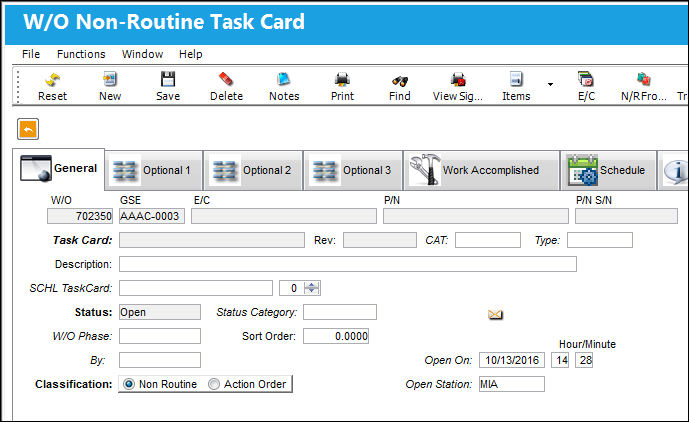Viewport: 689px width, 422px height.
Task: Click the P/N S/N field
Action: click(x=626, y=216)
